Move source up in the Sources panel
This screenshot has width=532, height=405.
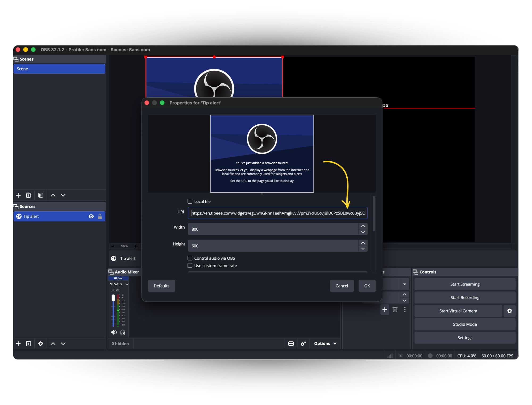(x=53, y=344)
